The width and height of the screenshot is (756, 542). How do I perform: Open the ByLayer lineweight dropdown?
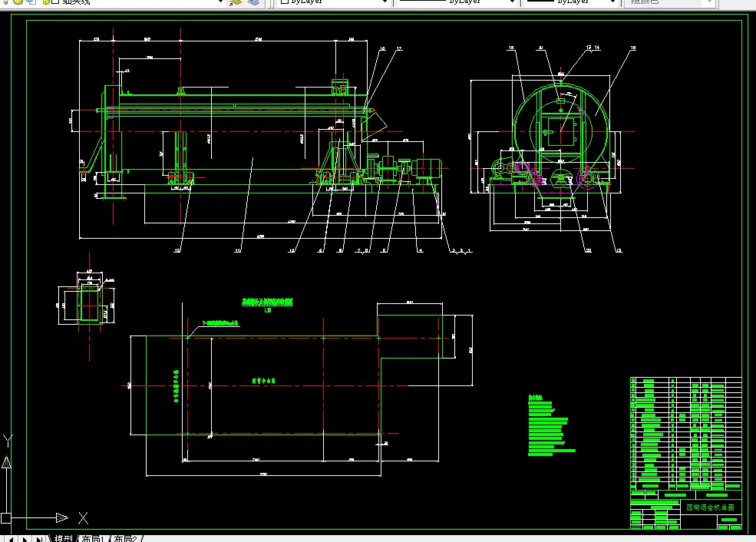coord(612,2)
